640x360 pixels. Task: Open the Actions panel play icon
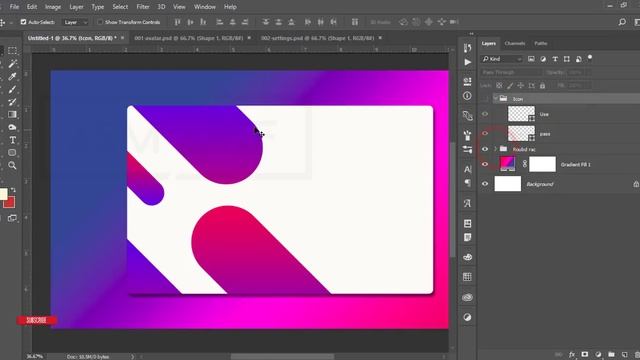point(467,62)
